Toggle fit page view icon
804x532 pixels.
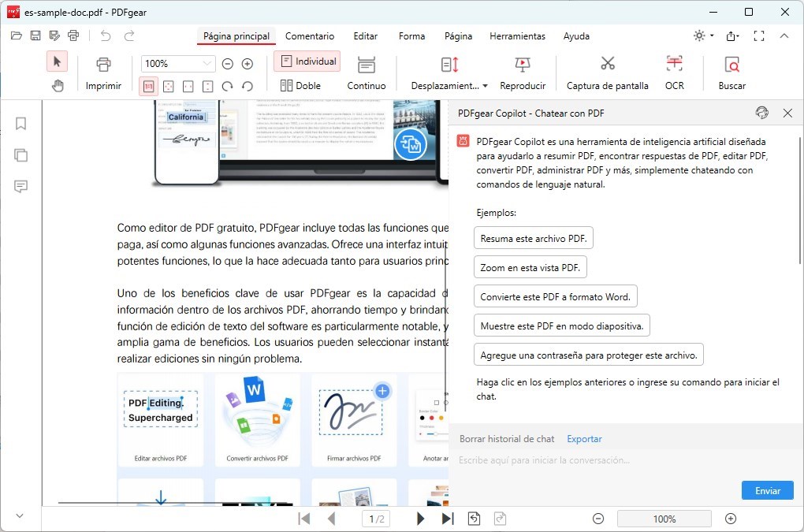(x=168, y=86)
